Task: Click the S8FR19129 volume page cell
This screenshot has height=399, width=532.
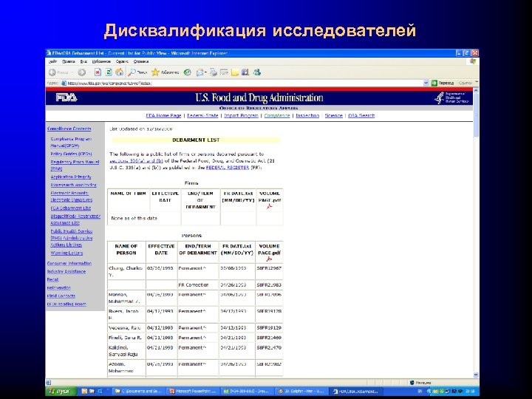Action: tap(269, 328)
